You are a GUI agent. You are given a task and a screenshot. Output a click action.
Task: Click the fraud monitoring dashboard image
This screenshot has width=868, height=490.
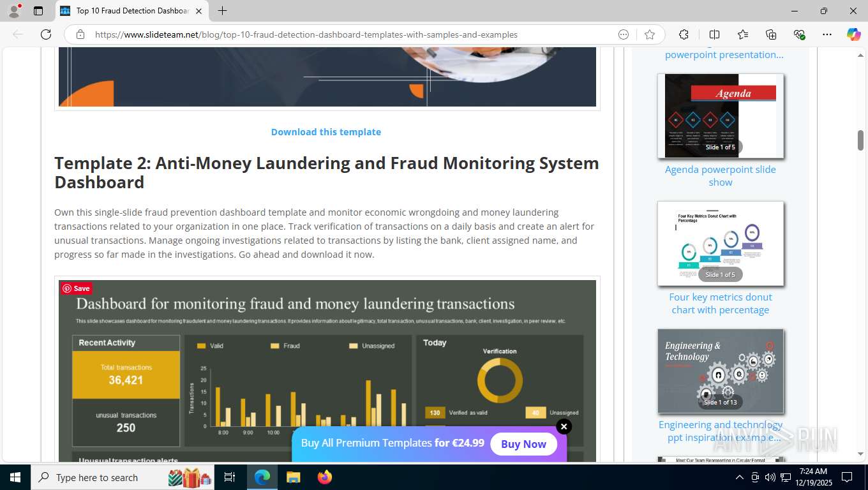click(327, 371)
